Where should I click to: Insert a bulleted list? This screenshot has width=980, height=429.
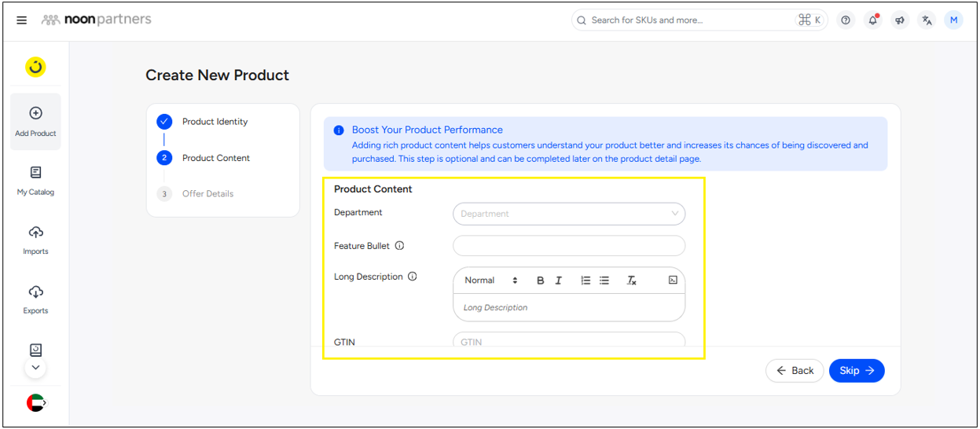pyautogui.click(x=604, y=280)
